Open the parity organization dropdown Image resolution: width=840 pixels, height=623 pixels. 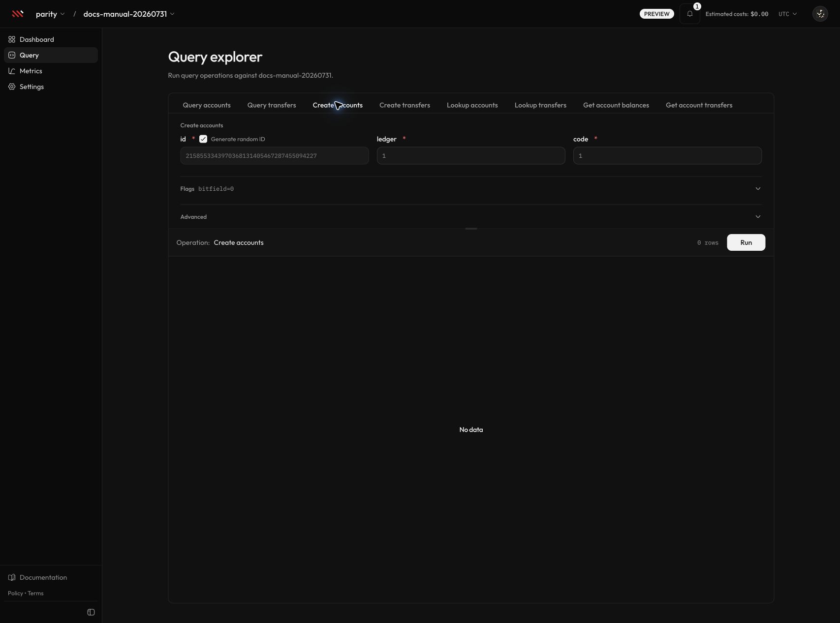click(50, 14)
